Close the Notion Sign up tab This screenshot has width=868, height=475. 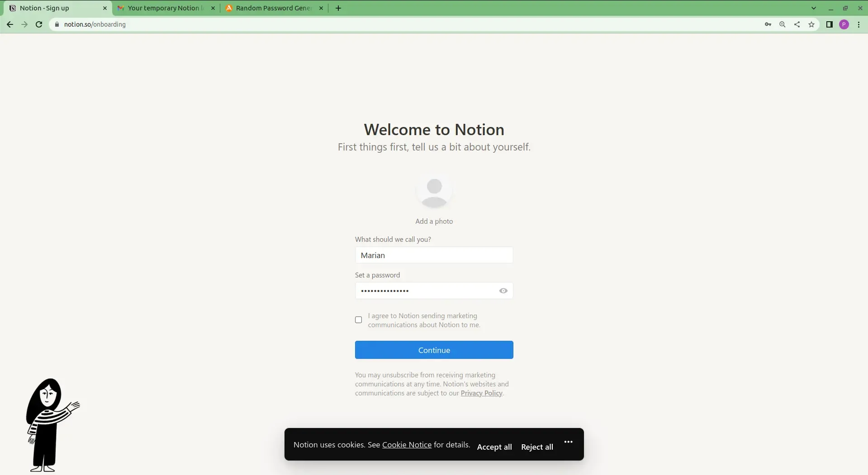click(105, 8)
